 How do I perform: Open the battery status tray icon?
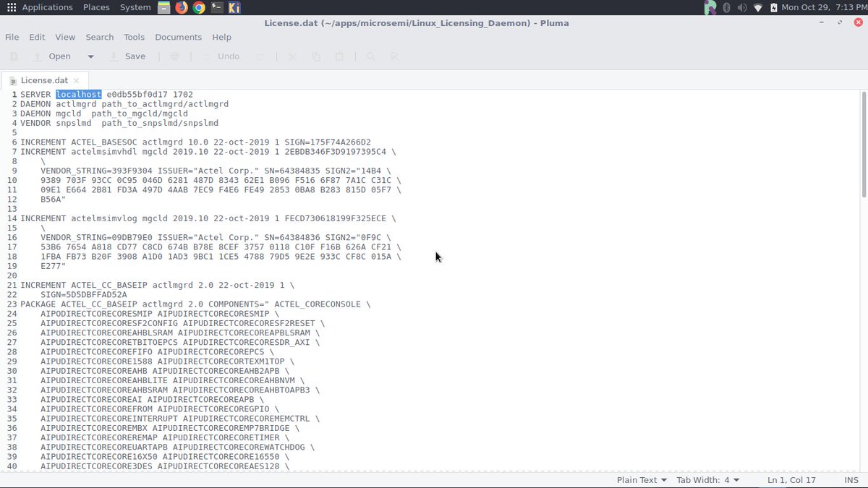(x=774, y=7)
